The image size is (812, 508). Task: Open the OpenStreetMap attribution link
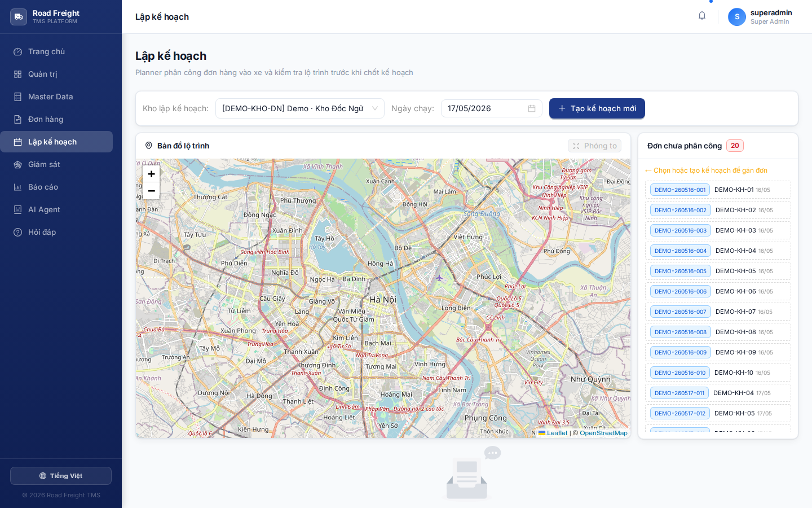(603, 433)
